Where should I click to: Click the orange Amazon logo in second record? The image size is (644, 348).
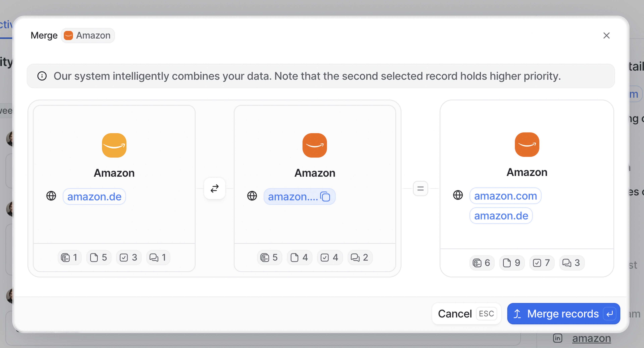click(x=314, y=145)
